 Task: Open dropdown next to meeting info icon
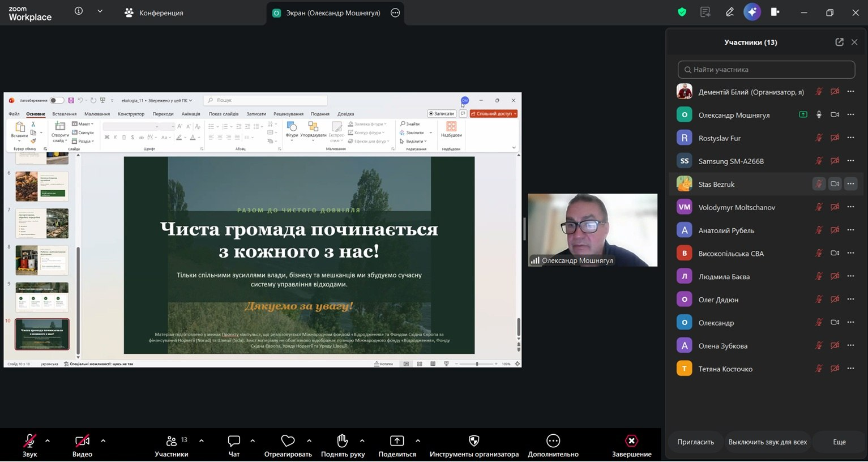[x=100, y=11]
